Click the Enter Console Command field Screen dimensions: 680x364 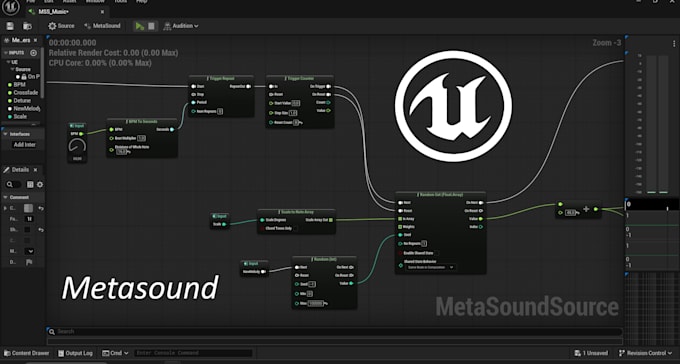[193, 353]
